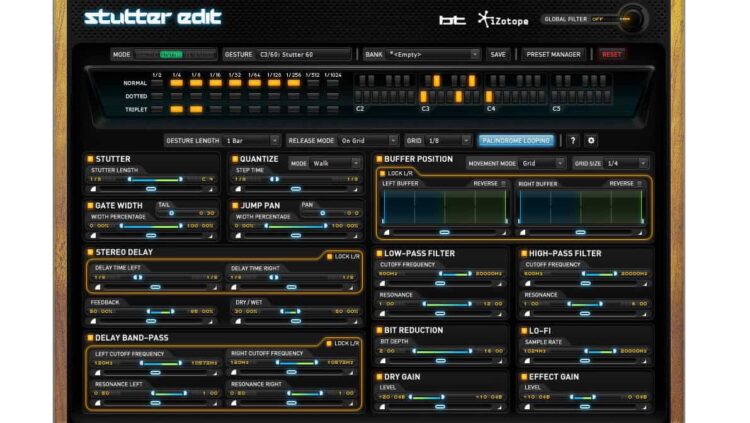Image resolution: width=750 pixels, height=423 pixels.
Task: Toggle the Buffer Position module enable
Action: (379, 159)
